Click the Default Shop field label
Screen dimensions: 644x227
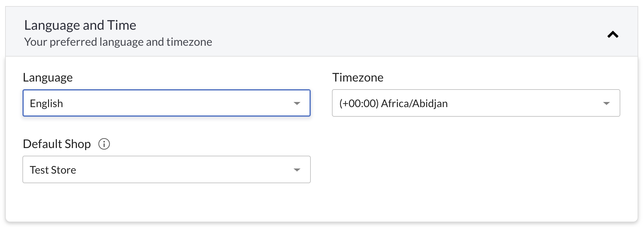click(x=57, y=144)
